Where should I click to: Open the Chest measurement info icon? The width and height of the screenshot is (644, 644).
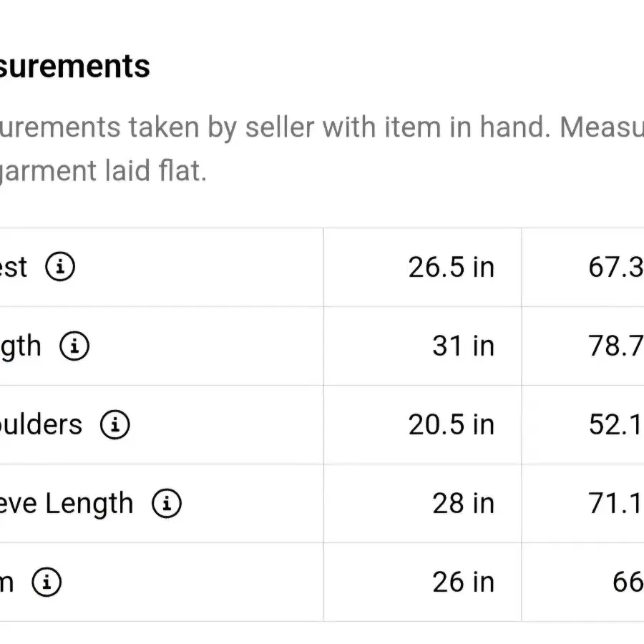(60, 267)
